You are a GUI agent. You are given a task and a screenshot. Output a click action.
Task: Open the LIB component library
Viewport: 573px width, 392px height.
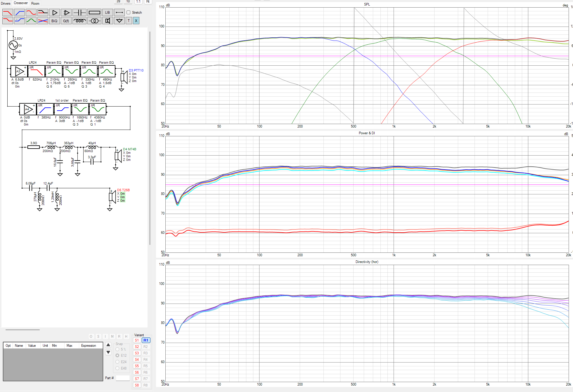108,13
